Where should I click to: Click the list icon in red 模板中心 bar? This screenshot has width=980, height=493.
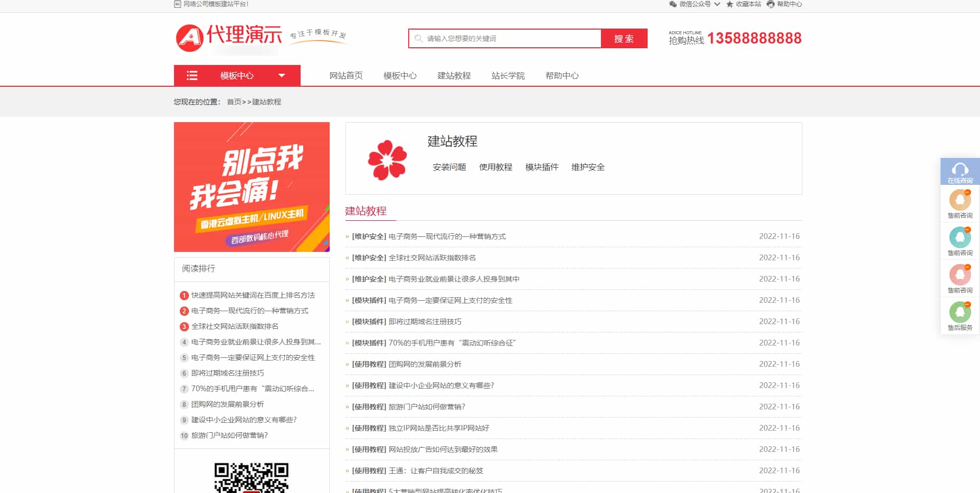tap(192, 75)
